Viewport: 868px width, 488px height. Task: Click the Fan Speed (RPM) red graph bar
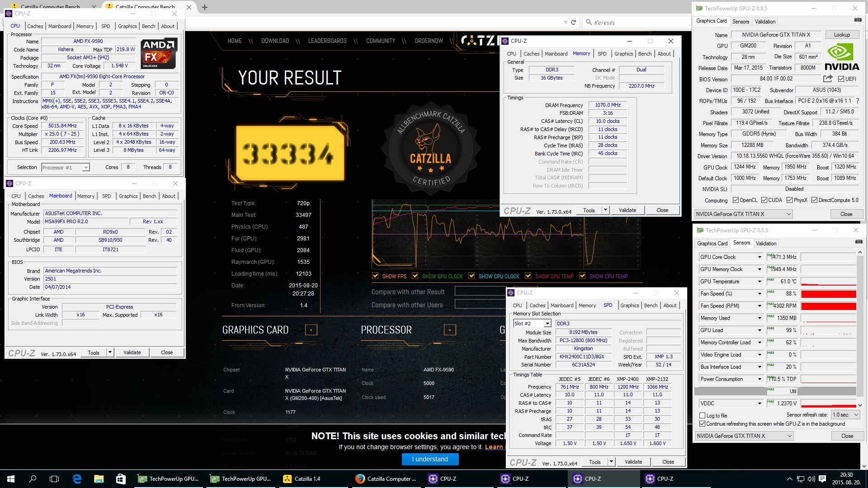pos(828,306)
